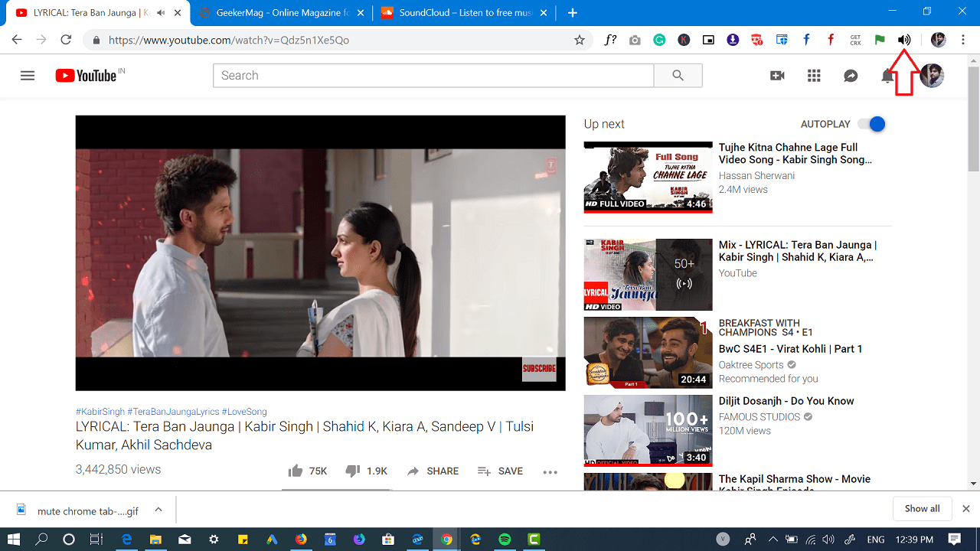
Task: Open Firefox from the taskbar
Action: (301, 539)
